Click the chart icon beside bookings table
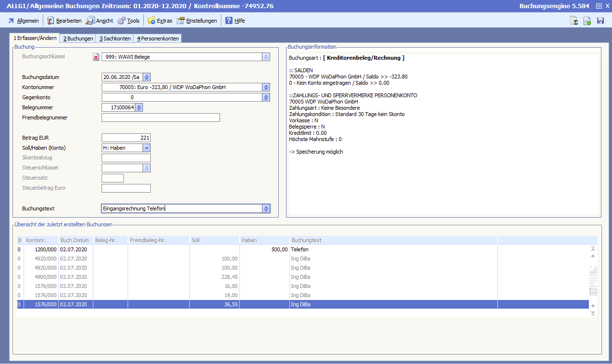This screenshot has width=612, height=364. tap(593, 270)
